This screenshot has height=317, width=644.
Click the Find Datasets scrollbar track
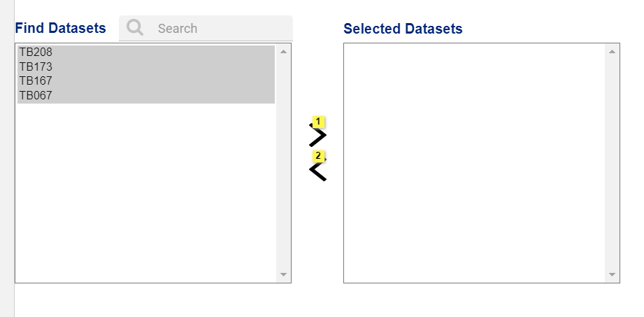tap(283, 163)
